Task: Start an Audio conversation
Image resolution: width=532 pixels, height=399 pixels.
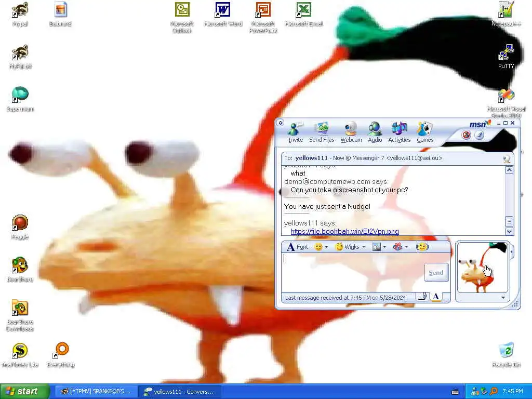Action: (375, 132)
